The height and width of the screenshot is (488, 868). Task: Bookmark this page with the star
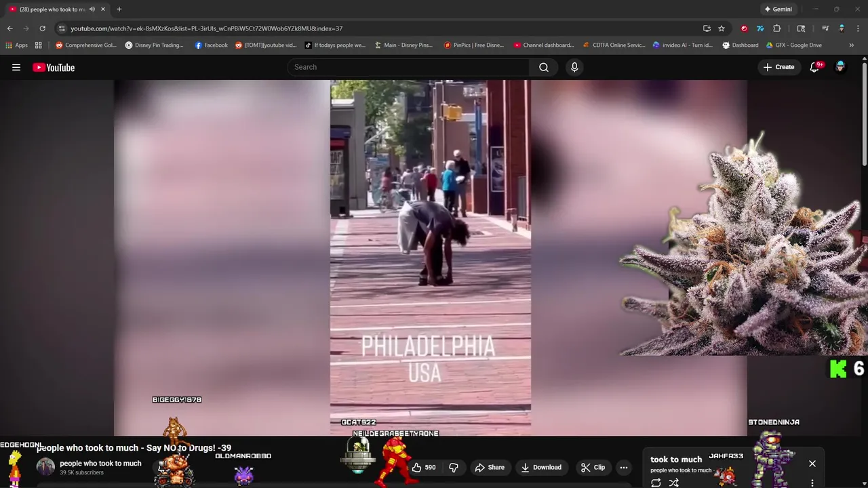pyautogui.click(x=722, y=28)
